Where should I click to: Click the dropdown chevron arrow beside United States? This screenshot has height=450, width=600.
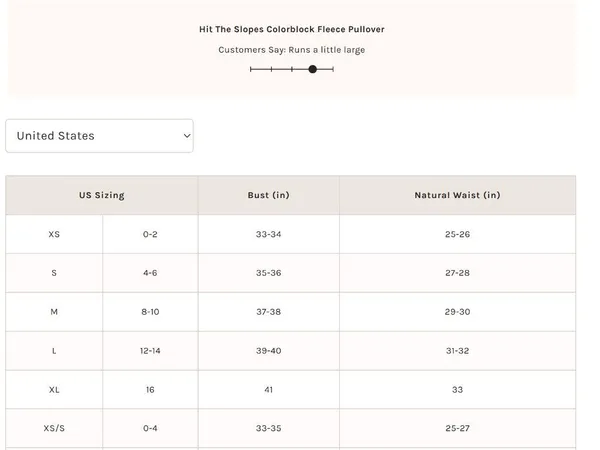coord(187,136)
